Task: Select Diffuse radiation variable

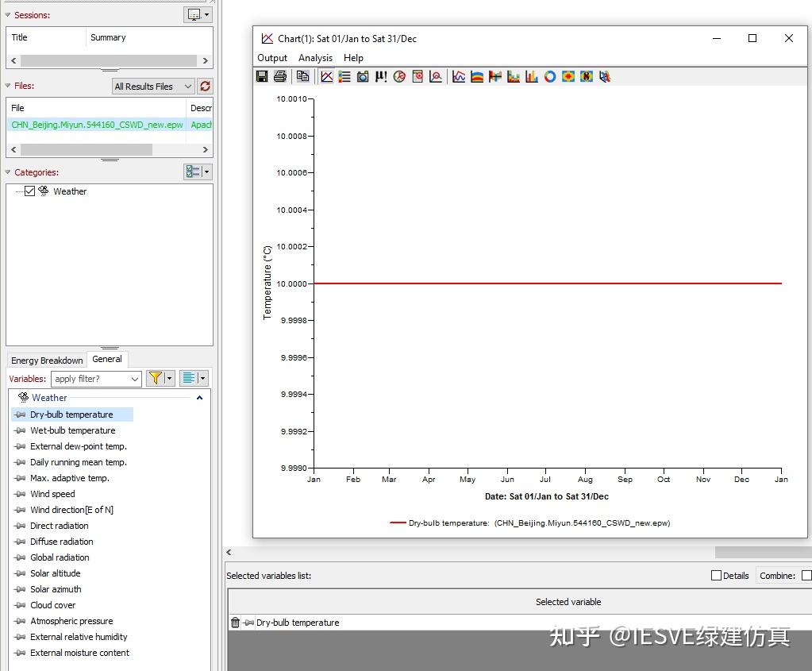Action: click(62, 542)
